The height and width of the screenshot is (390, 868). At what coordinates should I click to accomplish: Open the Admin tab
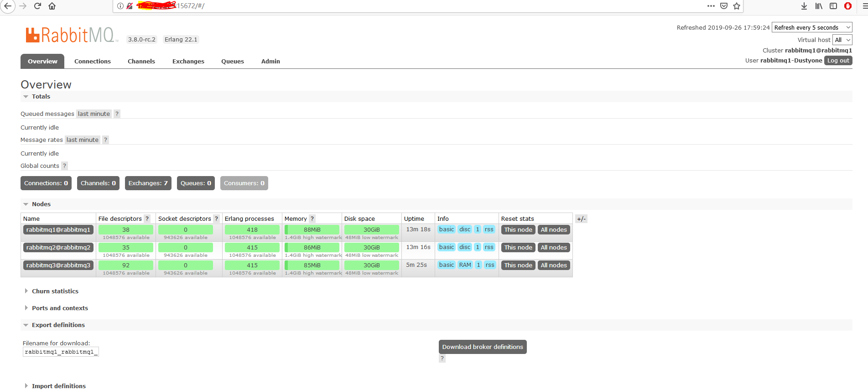click(x=270, y=62)
